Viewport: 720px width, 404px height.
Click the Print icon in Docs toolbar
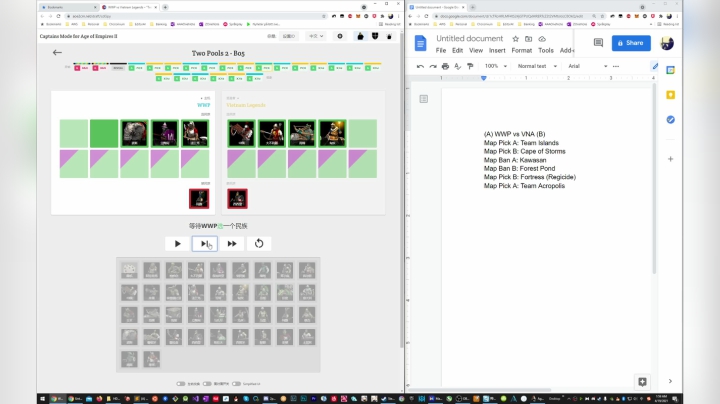point(445,66)
